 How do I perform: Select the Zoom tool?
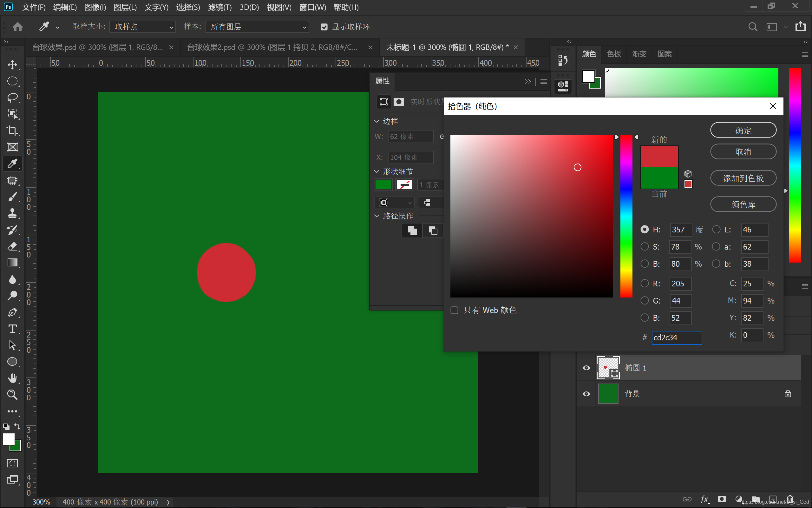click(x=12, y=394)
